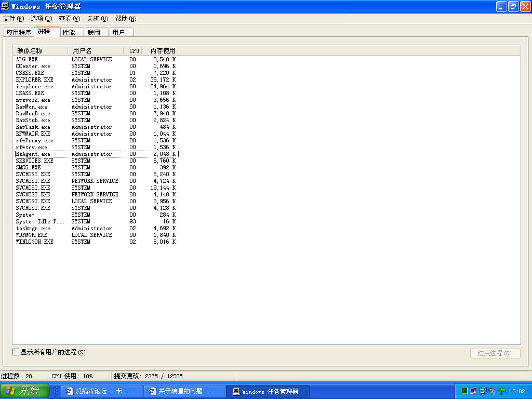Select the nvsvc32.exe process row
This screenshot has height=399, width=532.
pos(96,100)
